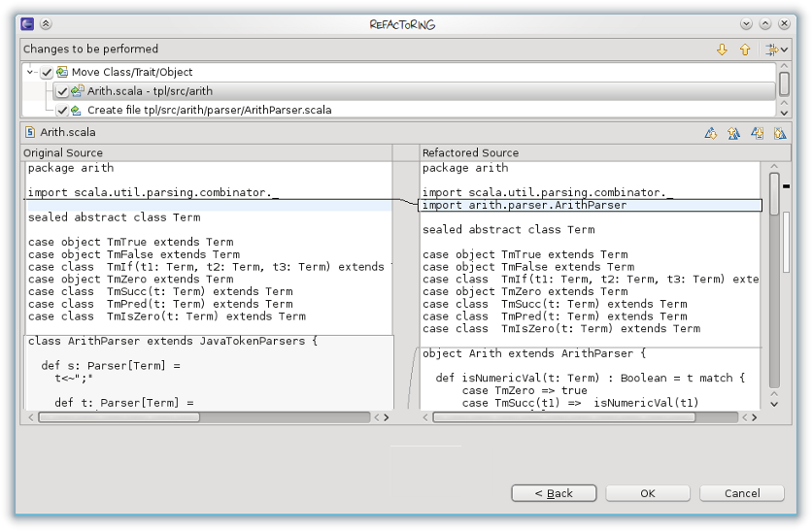Click 'case TmZero => true' in Refactored Source

pyautogui.click(x=524, y=390)
